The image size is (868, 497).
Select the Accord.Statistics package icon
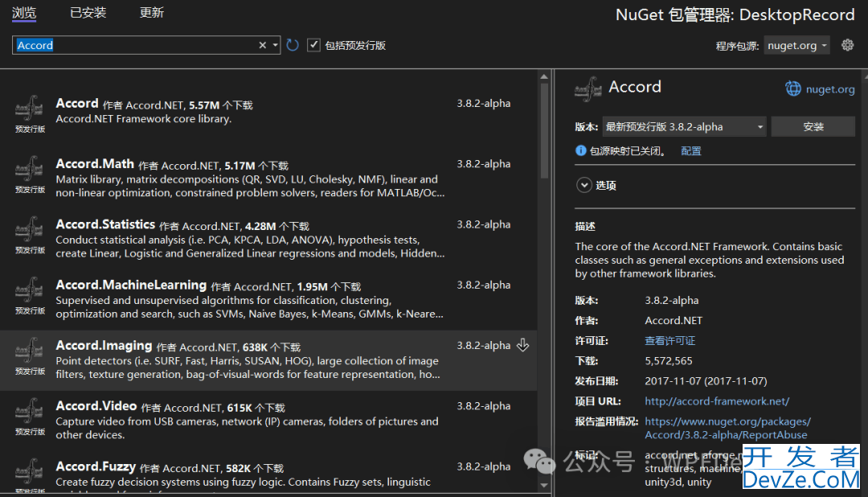(30, 229)
